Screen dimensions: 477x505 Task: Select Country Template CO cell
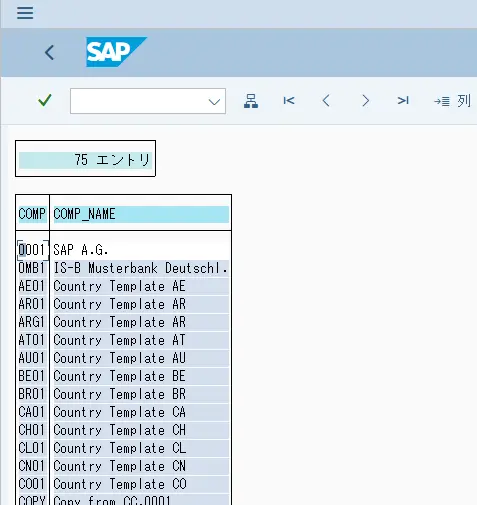[x=141, y=484]
